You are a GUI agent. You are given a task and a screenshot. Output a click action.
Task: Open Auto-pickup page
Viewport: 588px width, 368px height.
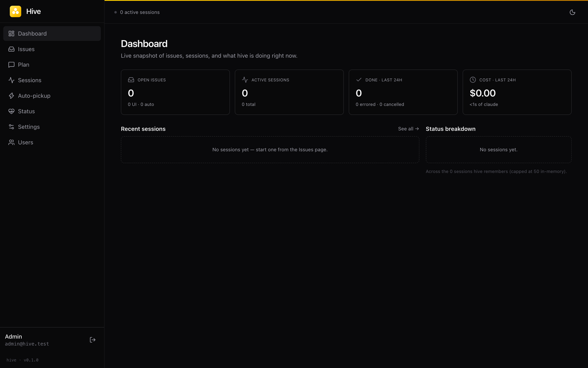pos(52,96)
